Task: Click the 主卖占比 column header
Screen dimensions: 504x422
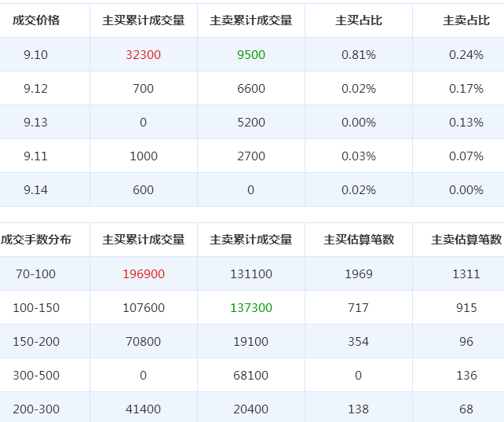Action: (x=466, y=20)
